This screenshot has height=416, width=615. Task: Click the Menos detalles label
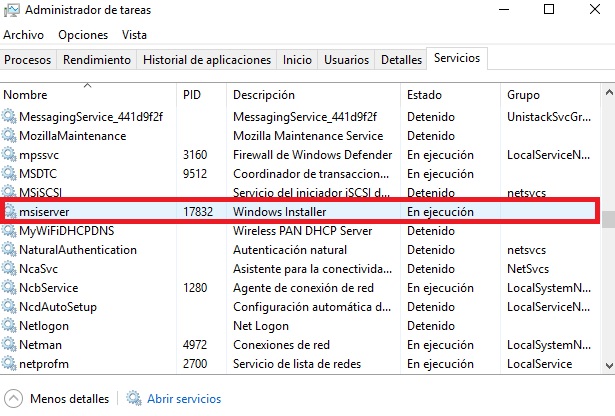click(x=69, y=399)
